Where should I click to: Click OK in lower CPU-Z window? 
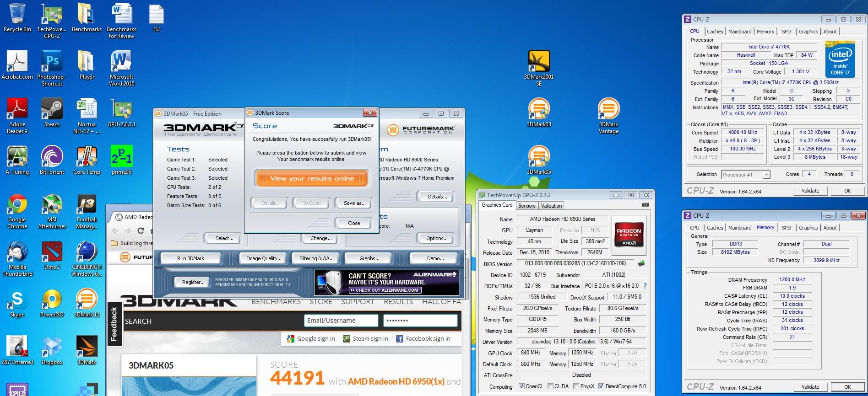847,387
